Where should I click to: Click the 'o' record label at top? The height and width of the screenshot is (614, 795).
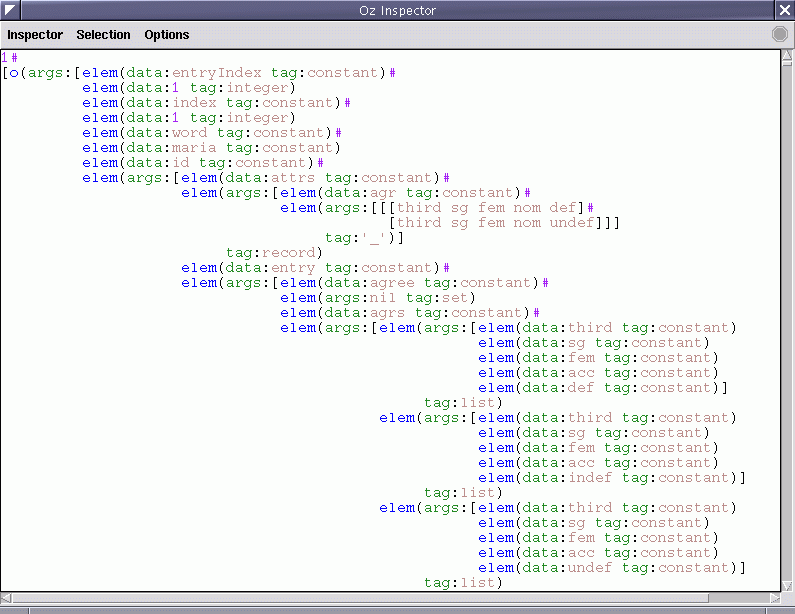click(14, 73)
